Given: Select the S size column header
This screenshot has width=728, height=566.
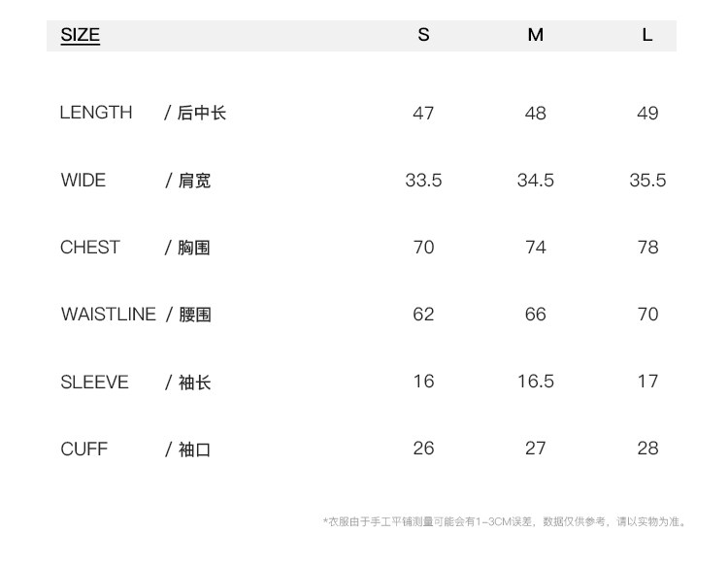Looking at the screenshot, I should 423,35.
